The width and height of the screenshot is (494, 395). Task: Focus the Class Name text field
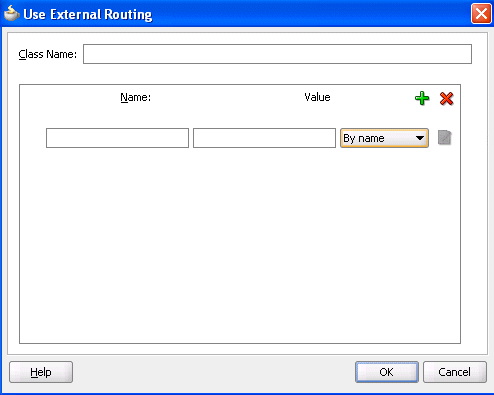(x=277, y=54)
